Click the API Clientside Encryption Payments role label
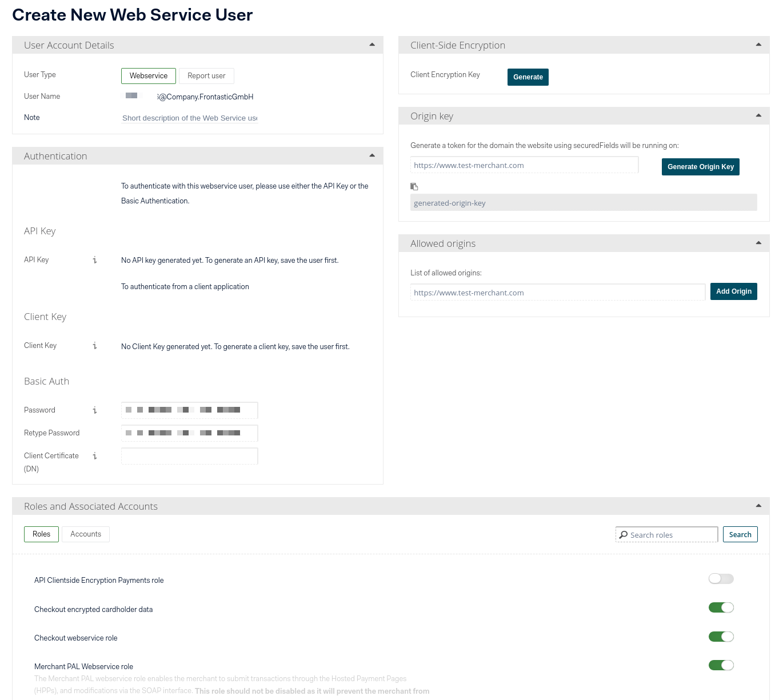Viewport: 775px width, 700px height. (99, 580)
